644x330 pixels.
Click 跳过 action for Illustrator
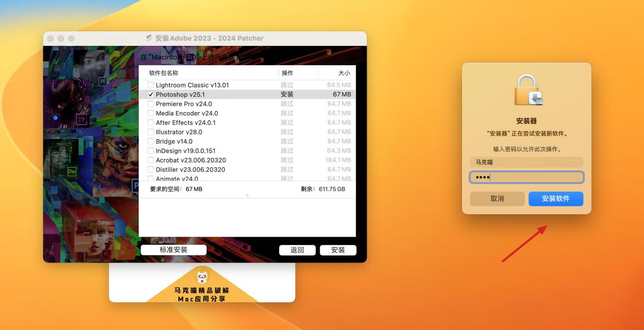coord(287,132)
